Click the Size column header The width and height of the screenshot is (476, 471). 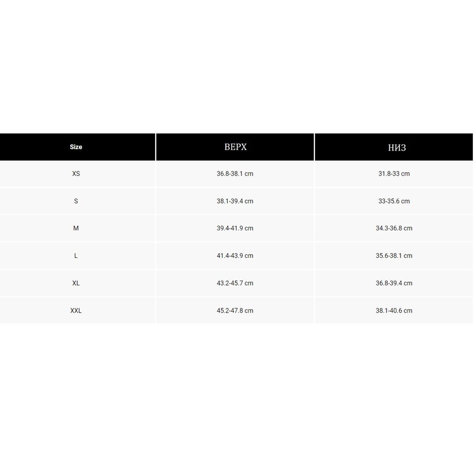tap(76, 147)
